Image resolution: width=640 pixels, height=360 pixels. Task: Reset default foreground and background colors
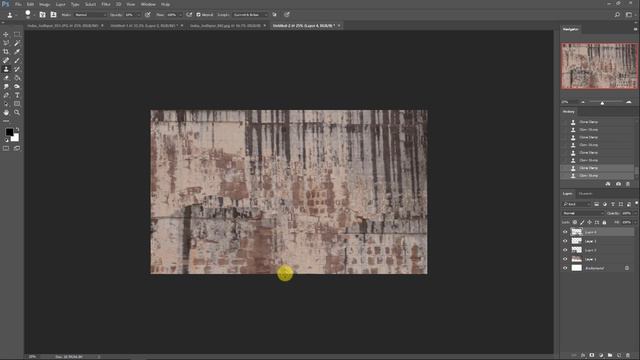click(6, 140)
